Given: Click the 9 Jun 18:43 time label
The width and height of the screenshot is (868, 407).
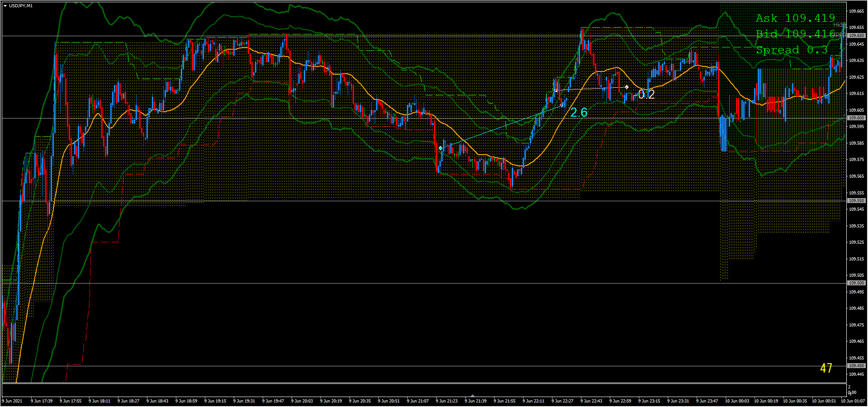Looking at the screenshot, I should (x=157, y=401).
